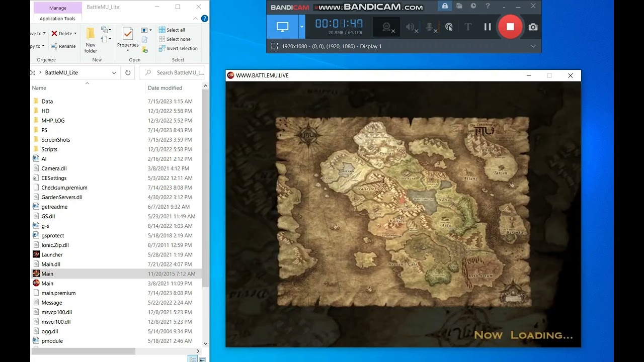The image size is (644, 362).
Task: Expand the Properties dropdown arrow
Action: coord(128,50)
